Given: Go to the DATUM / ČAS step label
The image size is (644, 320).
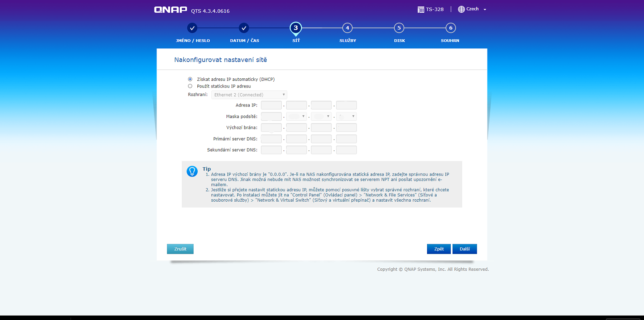Looking at the screenshot, I should pyautogui.click(x=245, y=40).
